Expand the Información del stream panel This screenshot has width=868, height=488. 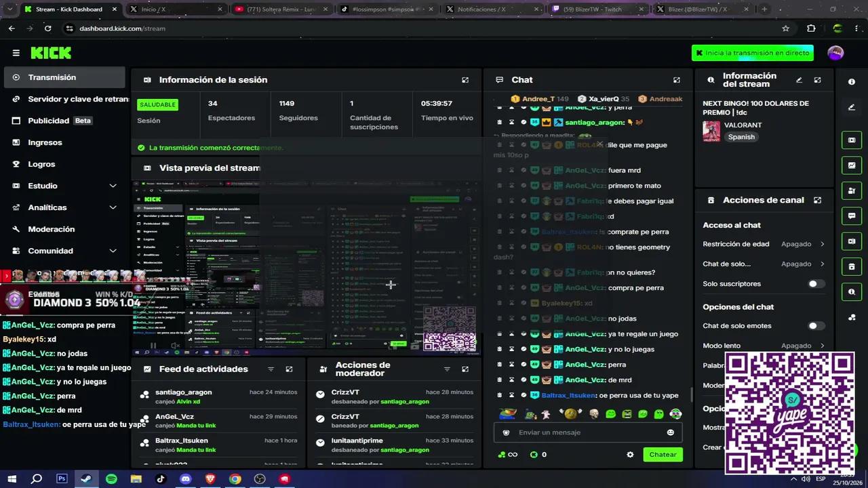(x=818, y=80)
